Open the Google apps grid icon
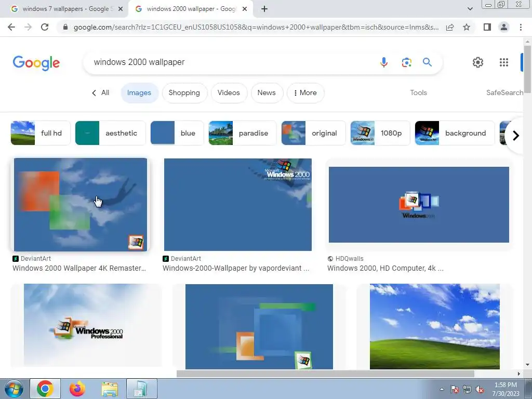 click(x=504, y=62)
